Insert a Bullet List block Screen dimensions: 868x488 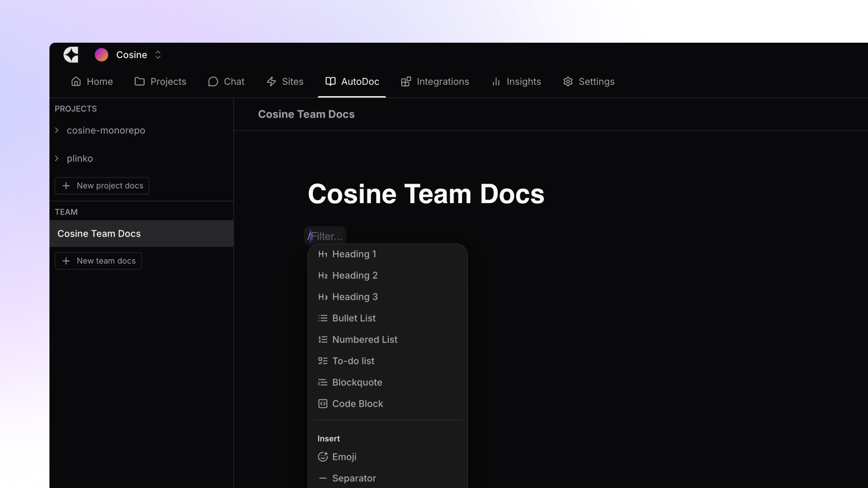[x=354, y=318]
